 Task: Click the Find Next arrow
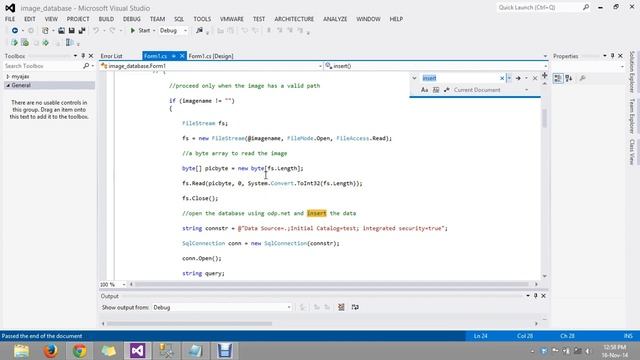518,78
